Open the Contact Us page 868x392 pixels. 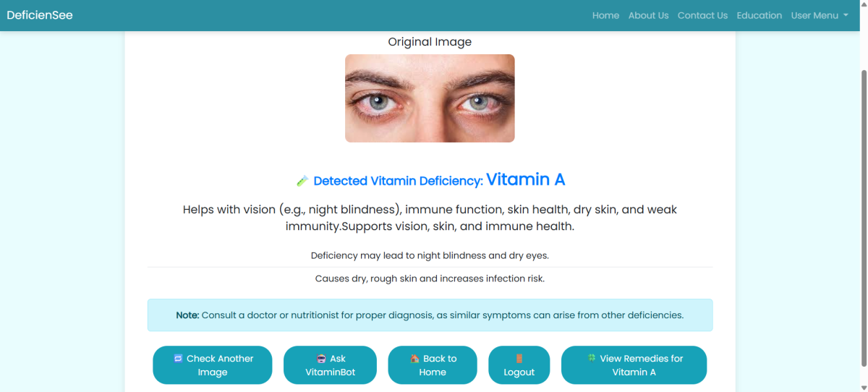702,15
